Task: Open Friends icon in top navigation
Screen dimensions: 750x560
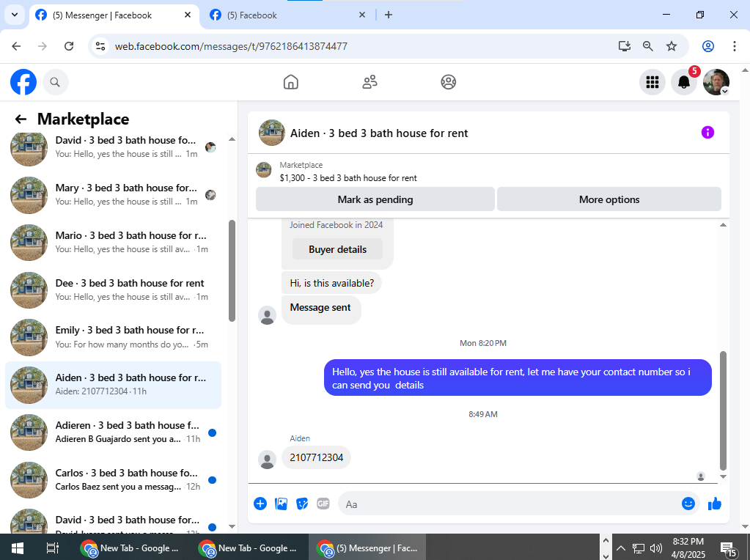Action: tap(370, 82)
